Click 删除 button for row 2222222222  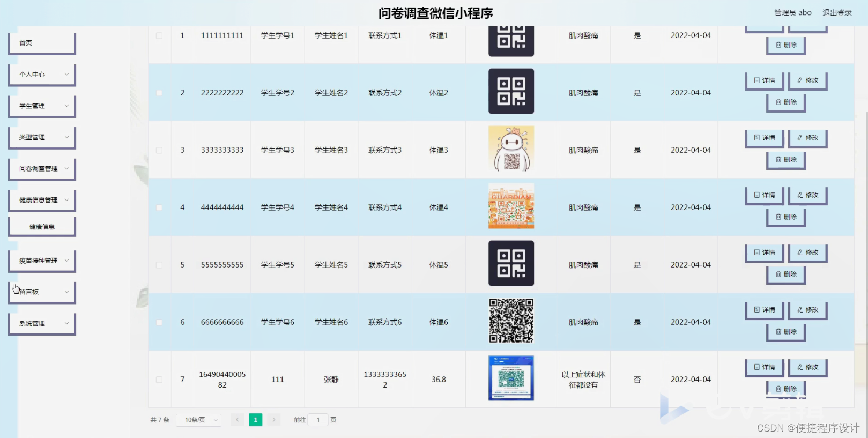point(786,102)
